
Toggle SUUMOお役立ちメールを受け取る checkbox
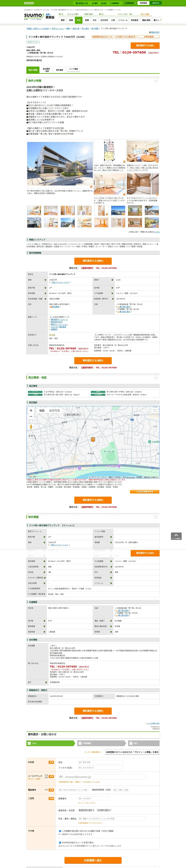tap(60, 843)
